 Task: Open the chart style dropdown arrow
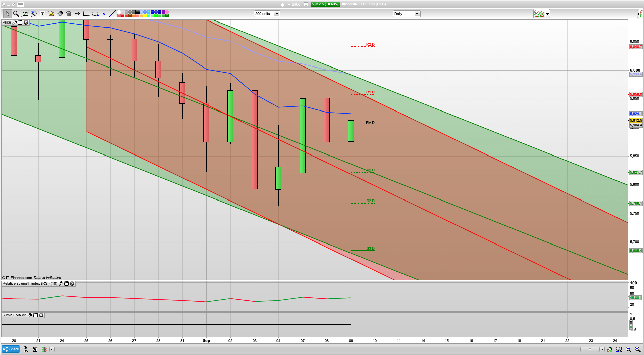point(547,14)
